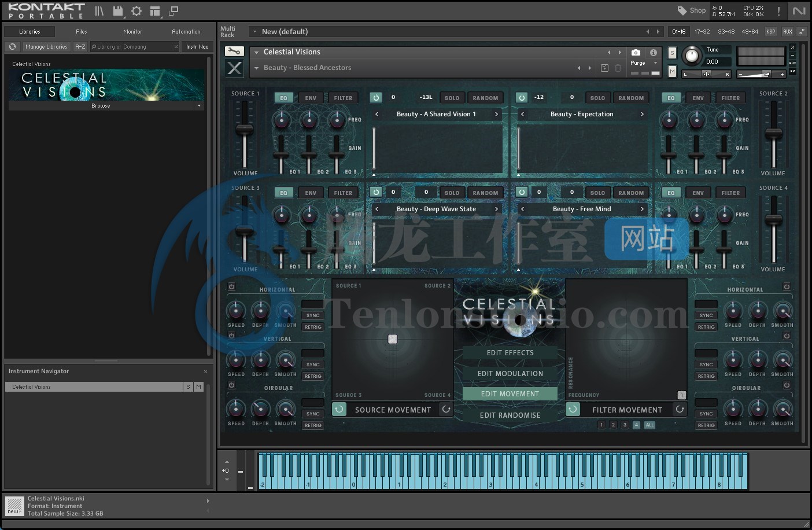
Task: Toggle Source 2 power button
Action: (x=522, y=98)
